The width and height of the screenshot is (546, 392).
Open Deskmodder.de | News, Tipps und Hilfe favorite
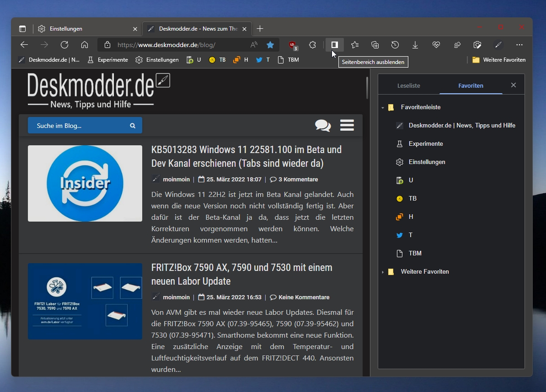[455, 126]
